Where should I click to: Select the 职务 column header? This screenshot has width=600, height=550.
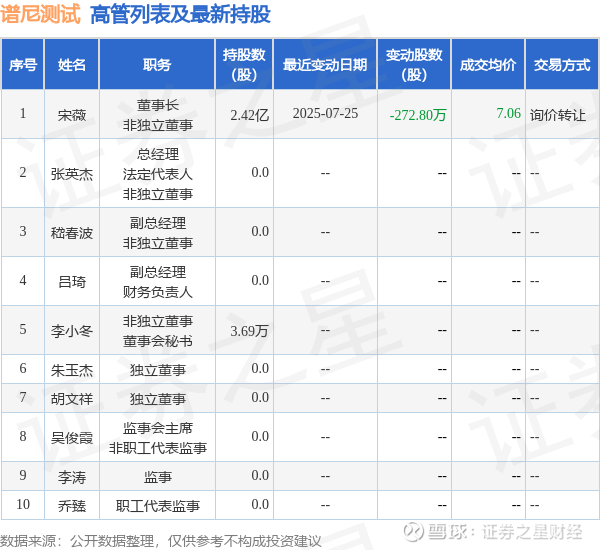[157, 65]
